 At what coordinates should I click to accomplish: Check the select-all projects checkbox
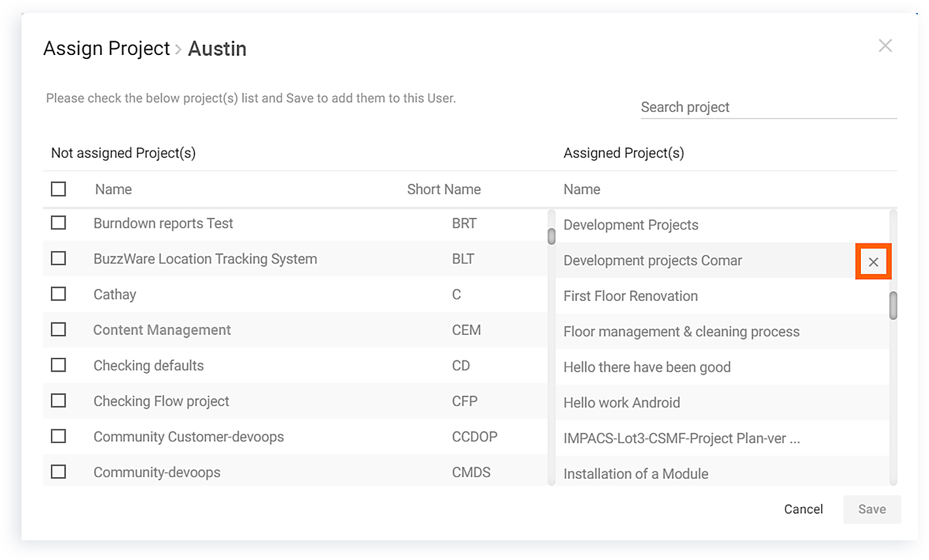58,189
